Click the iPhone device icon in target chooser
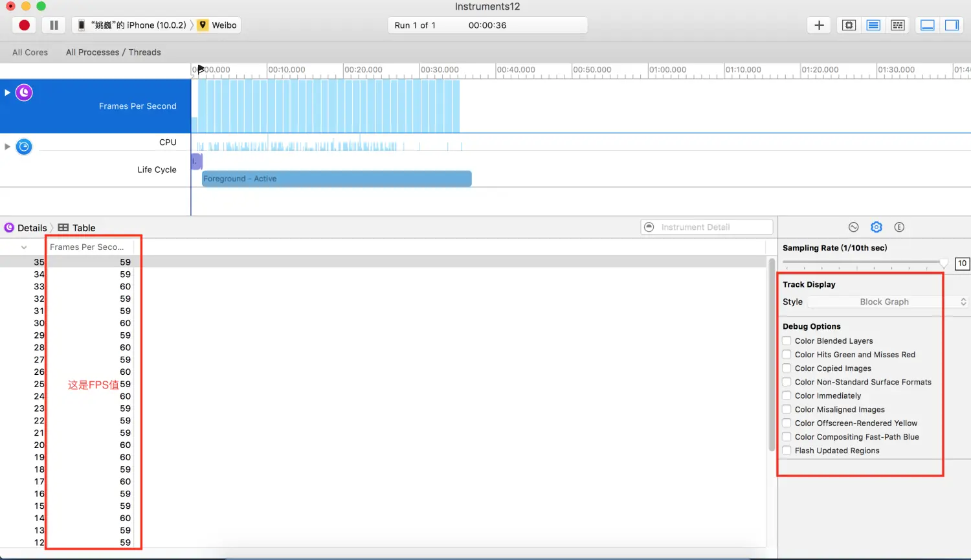 click(82, 25)
